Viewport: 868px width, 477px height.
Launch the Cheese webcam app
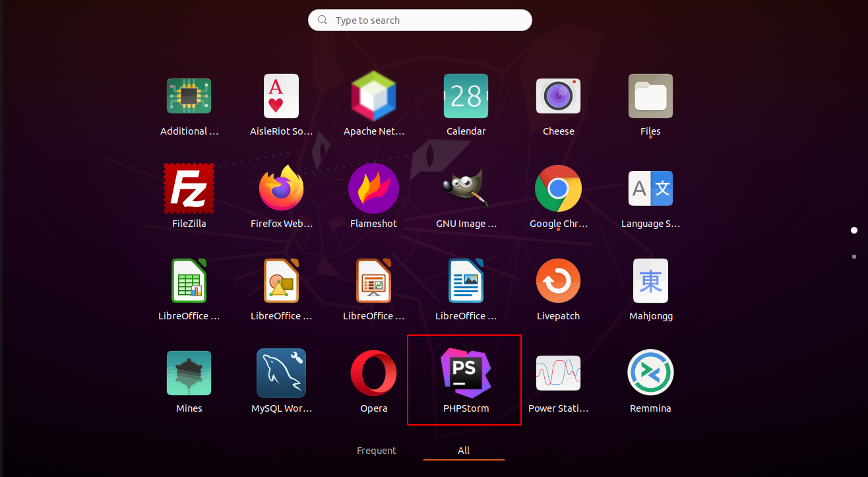[x=558, y=96]
